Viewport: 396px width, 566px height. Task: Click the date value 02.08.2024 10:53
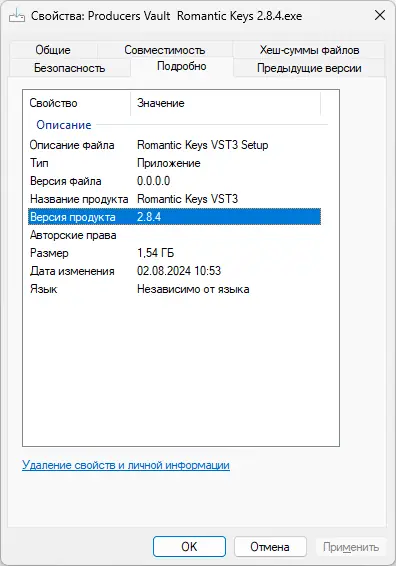179,271
